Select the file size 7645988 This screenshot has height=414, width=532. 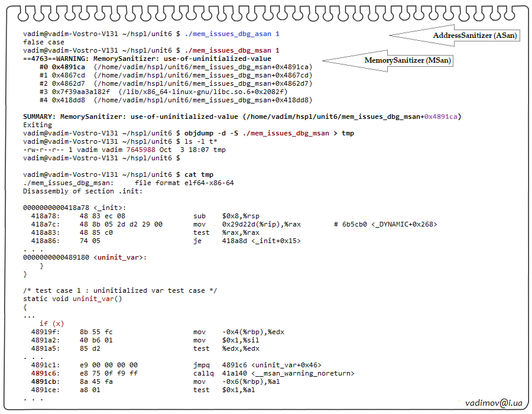(141, 150)
